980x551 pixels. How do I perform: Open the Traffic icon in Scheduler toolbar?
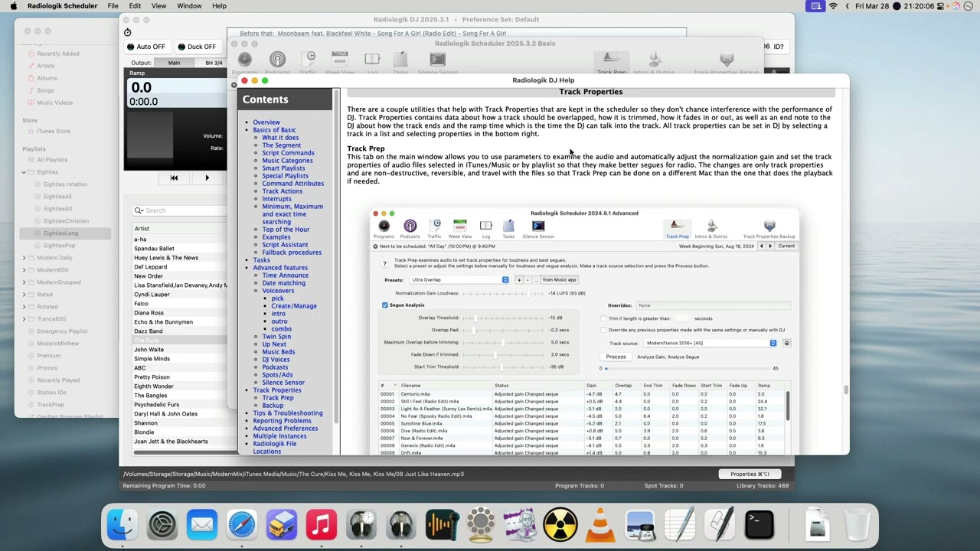click(308, 63)
